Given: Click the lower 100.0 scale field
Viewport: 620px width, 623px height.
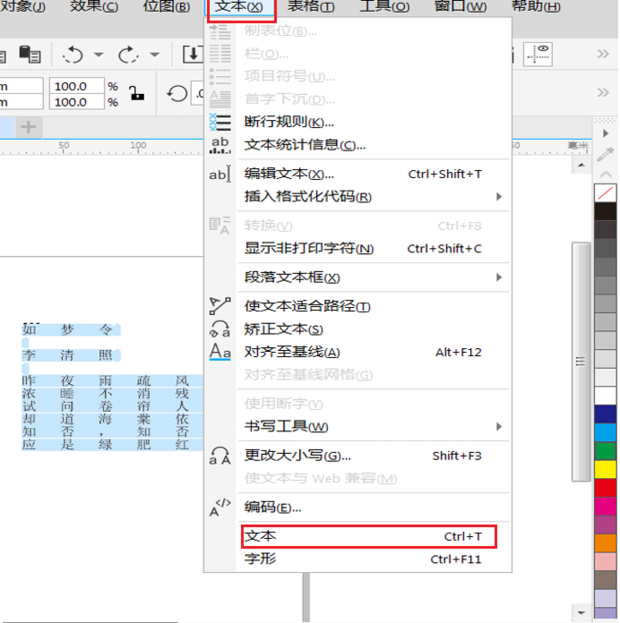Looking at the screenshot, I should pyautogui.click(x=77, y=102).
